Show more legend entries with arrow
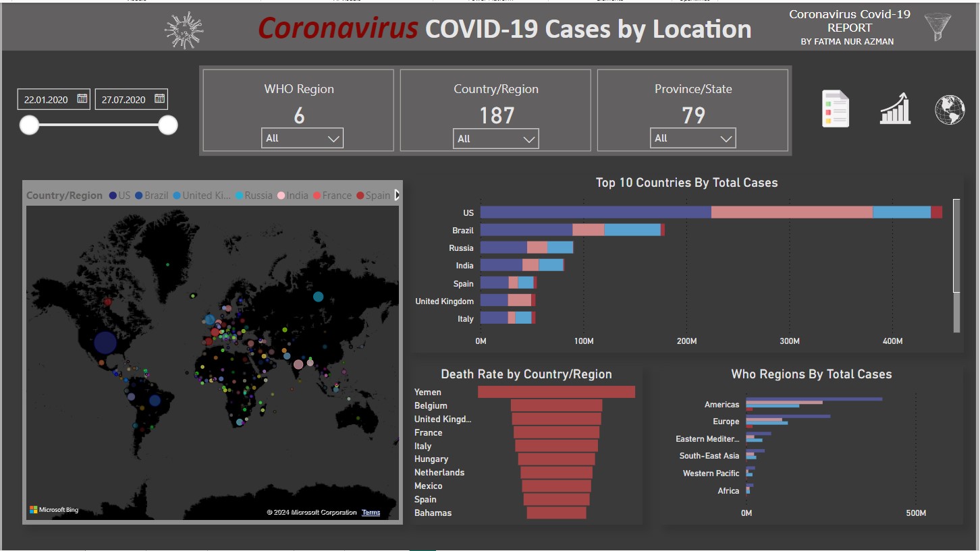 [397, 195]
